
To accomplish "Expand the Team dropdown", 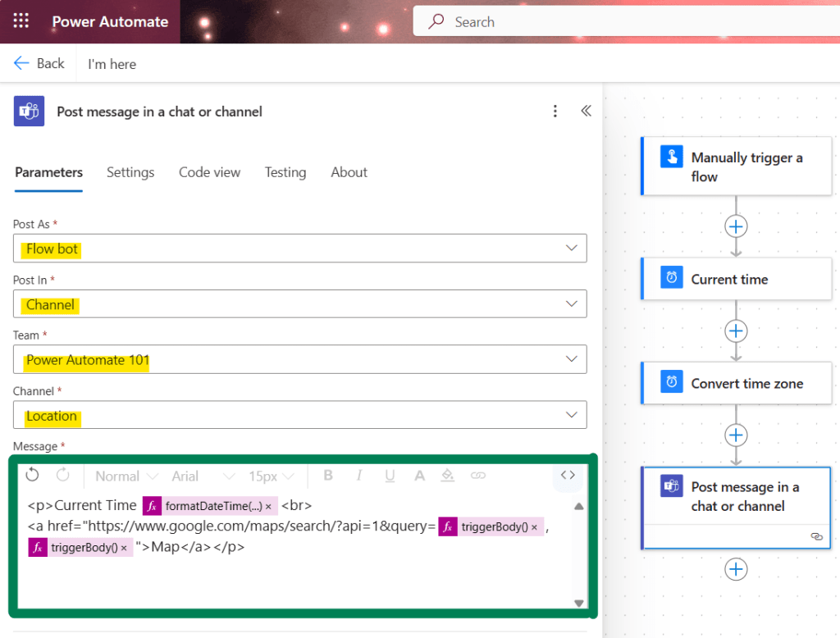I will (x=571, y=359).
